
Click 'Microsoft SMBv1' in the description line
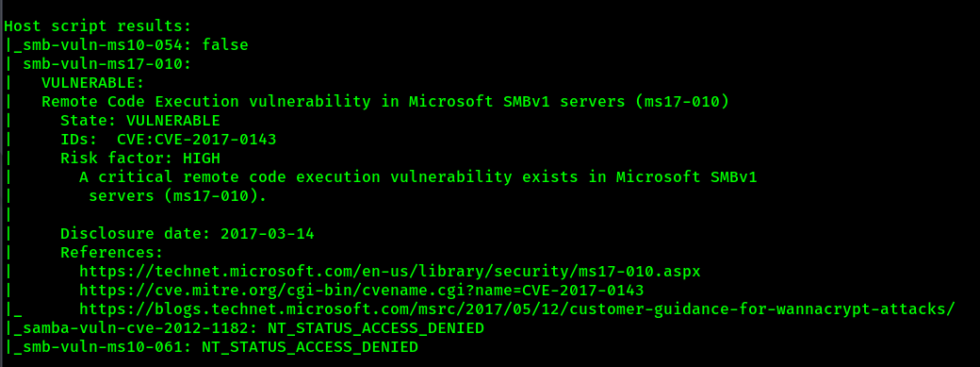686,177
